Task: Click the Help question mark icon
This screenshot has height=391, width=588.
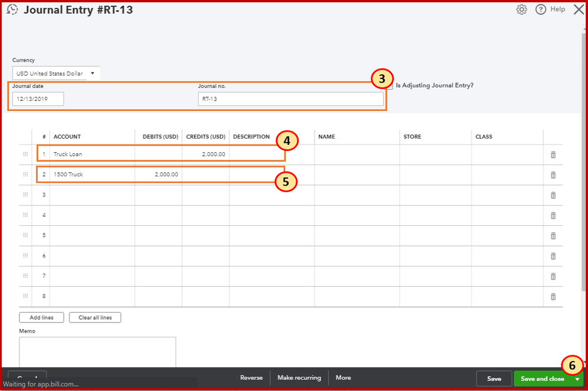Action: 540,9
